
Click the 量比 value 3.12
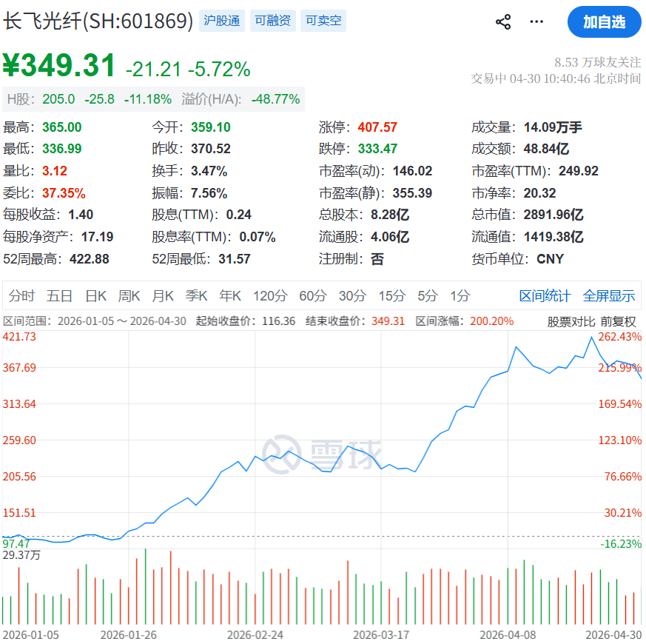pos(54,170)
